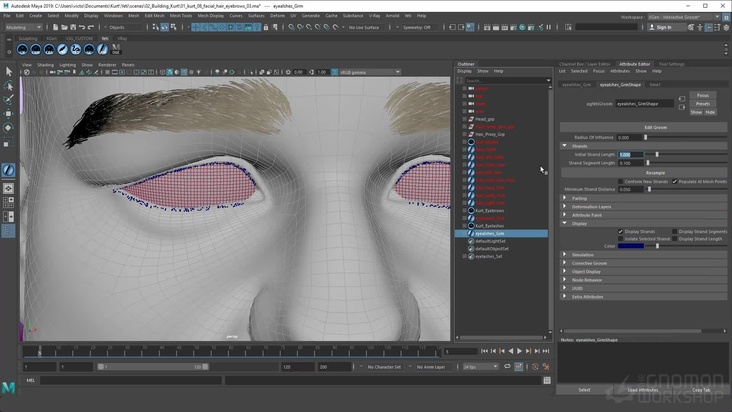Click the Rotate tool in the toolbox

click(9, 128)
